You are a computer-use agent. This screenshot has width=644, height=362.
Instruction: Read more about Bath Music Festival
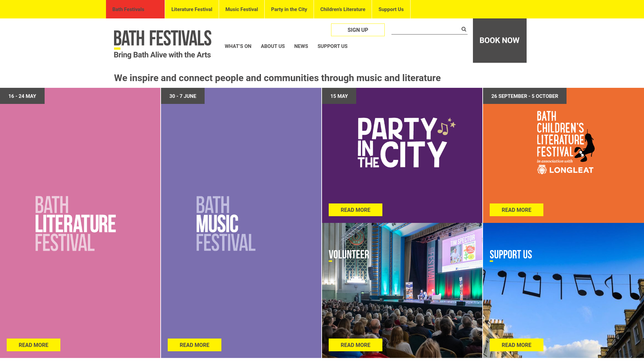[x=195, y=345]
